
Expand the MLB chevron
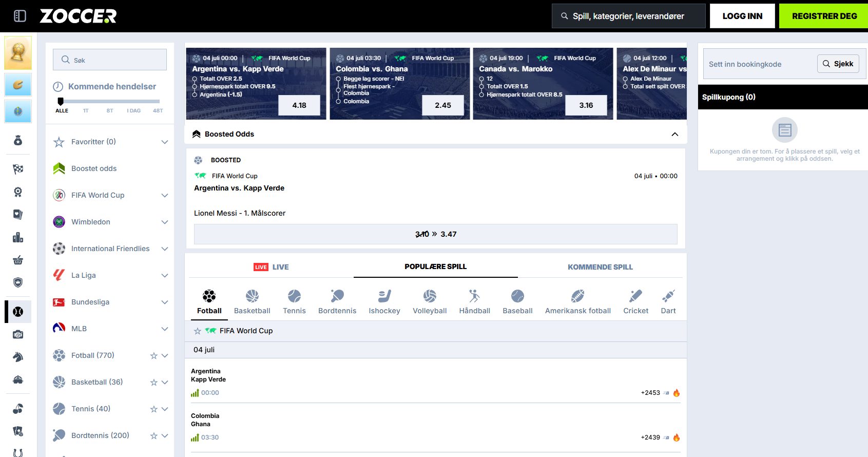(164, 329)
